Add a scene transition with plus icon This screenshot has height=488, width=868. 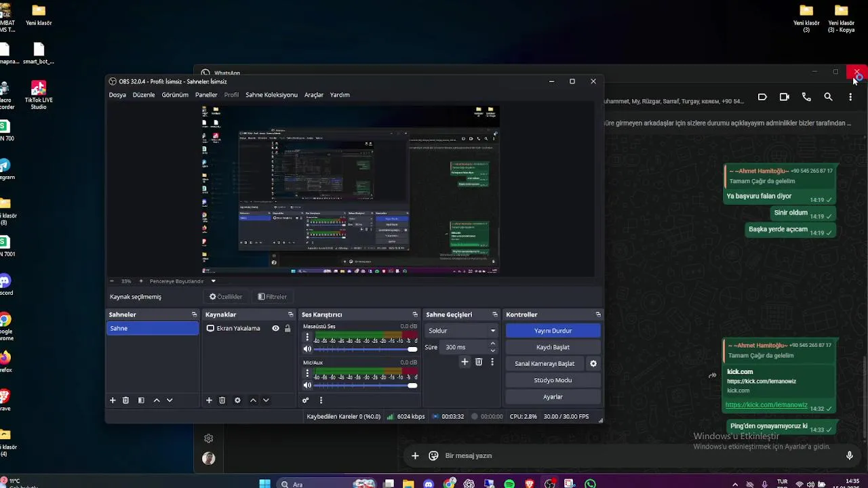(x=465, y=362)
